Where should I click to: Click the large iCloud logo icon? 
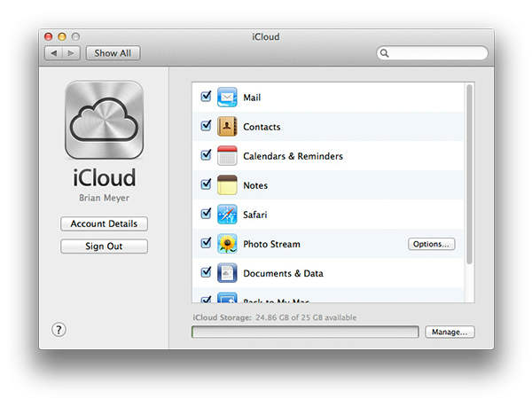(x=104, y=120)
